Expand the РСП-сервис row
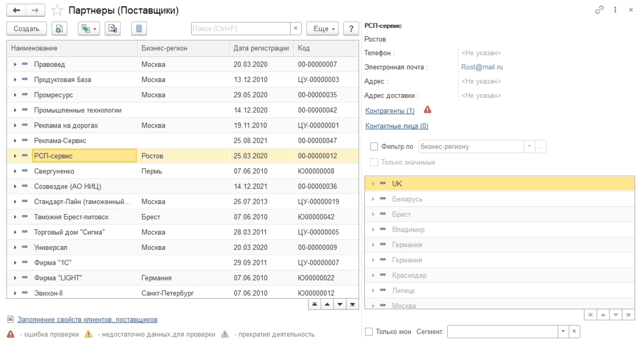 point(15,156)
